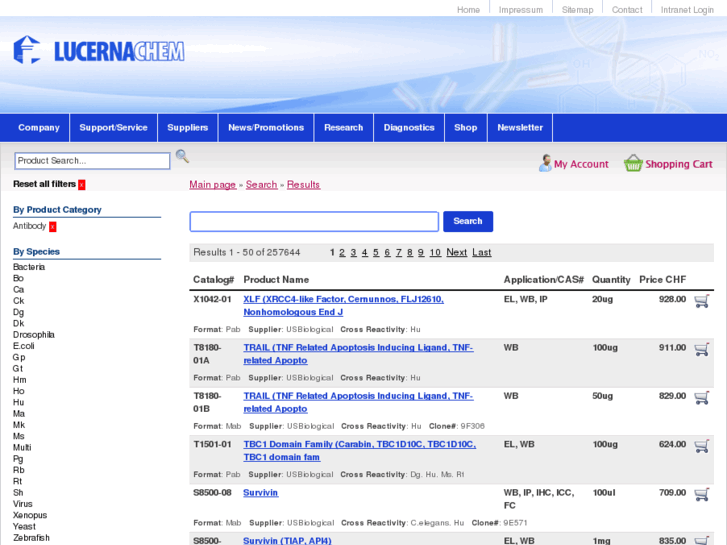This screenshot has width=727, height=545.
Task: Click the LucernaChem logo
Action: (x=99, y=50)
